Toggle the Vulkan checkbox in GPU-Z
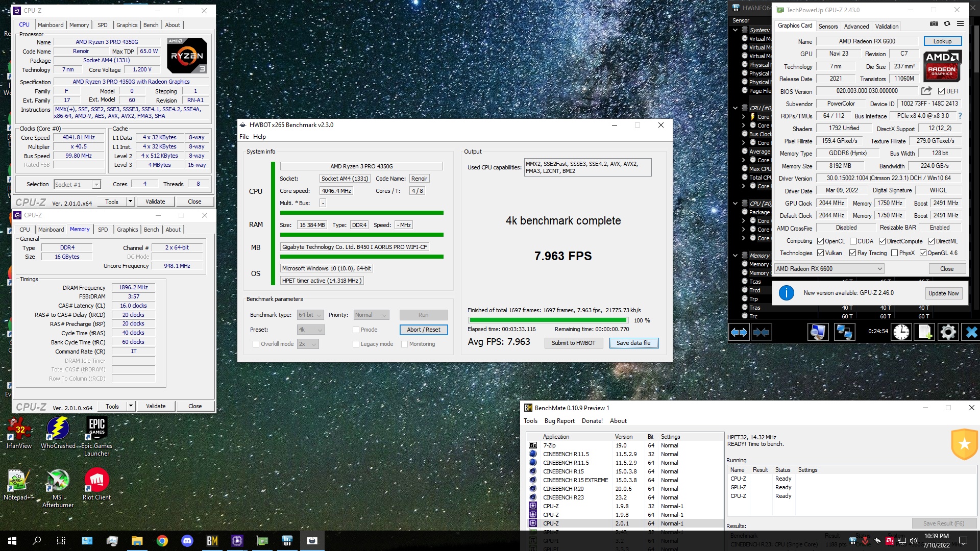980x551 pixels. (820, 253)
